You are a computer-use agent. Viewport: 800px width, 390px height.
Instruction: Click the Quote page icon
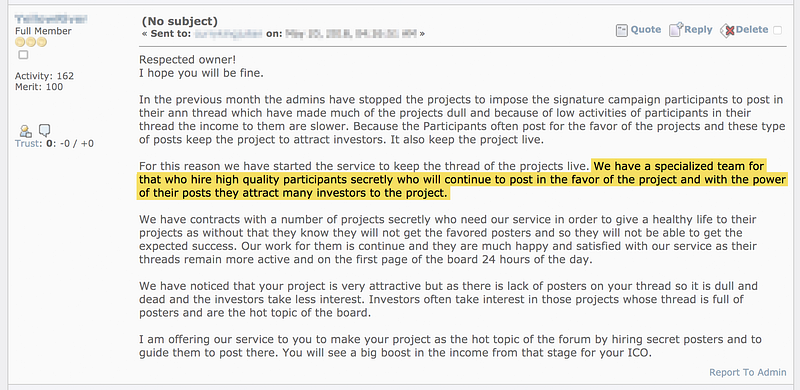pyautogui.click(x=622, y=30)
